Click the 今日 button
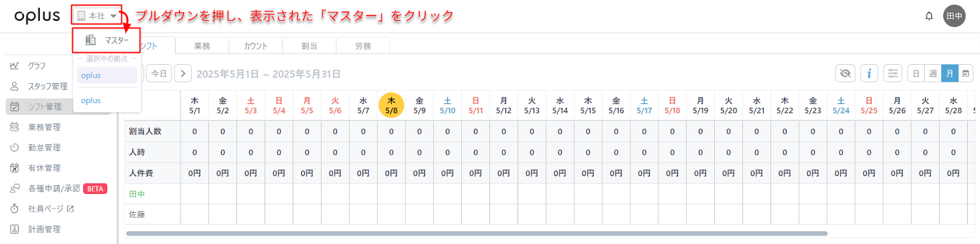The height and width of the screenshot is (244, 980). (159, 73)
